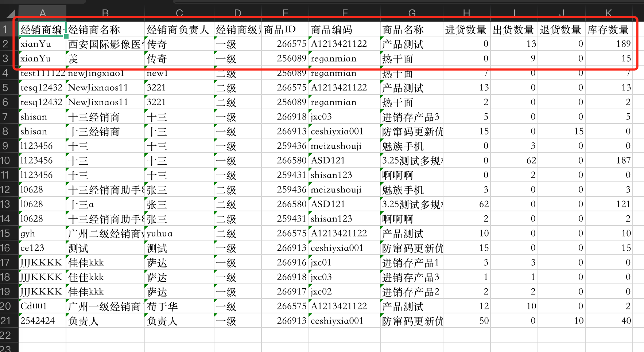The image size is (644, 352).
Task: Select shisan123 cell in row 11
Action: [345, 175]
